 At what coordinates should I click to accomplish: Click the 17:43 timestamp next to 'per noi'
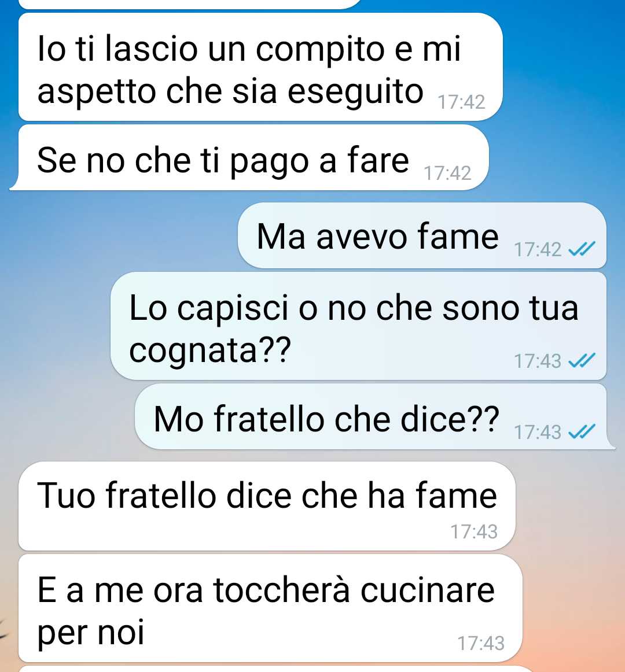pos(481,643)
